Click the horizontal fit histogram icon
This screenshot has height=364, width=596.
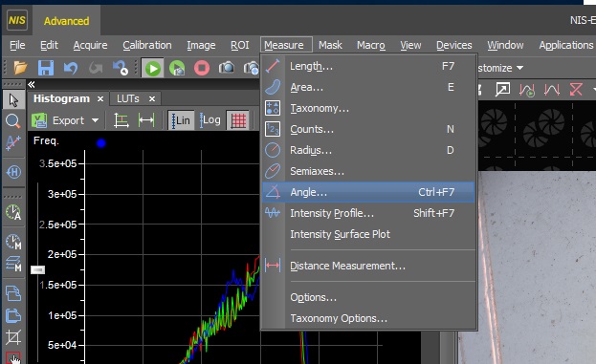coord(146,120)
